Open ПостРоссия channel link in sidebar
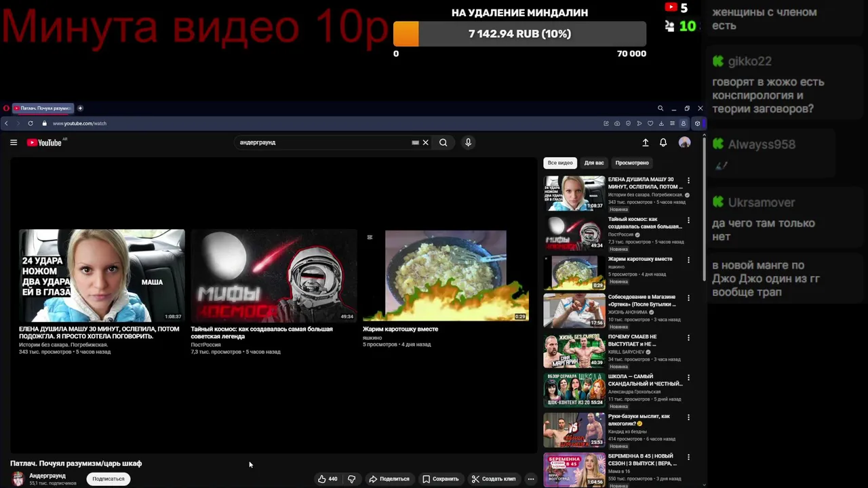Screen dimensions: 868x488 click(620, 235)
